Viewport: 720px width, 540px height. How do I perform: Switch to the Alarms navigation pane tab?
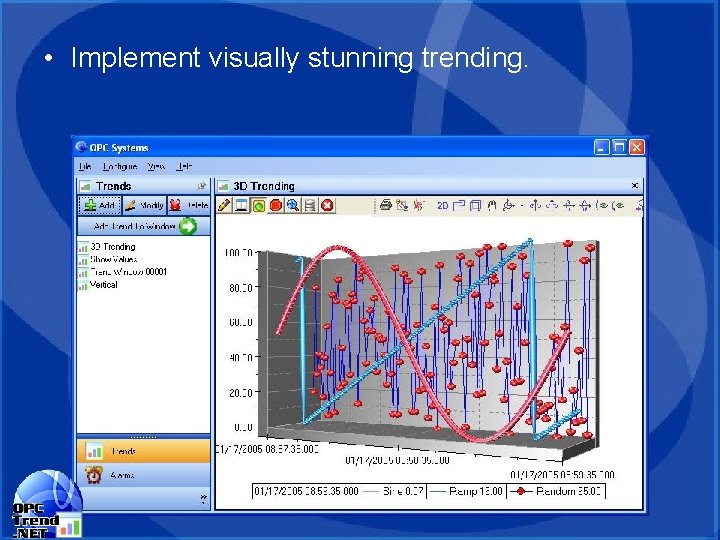[x=144, y=475]
